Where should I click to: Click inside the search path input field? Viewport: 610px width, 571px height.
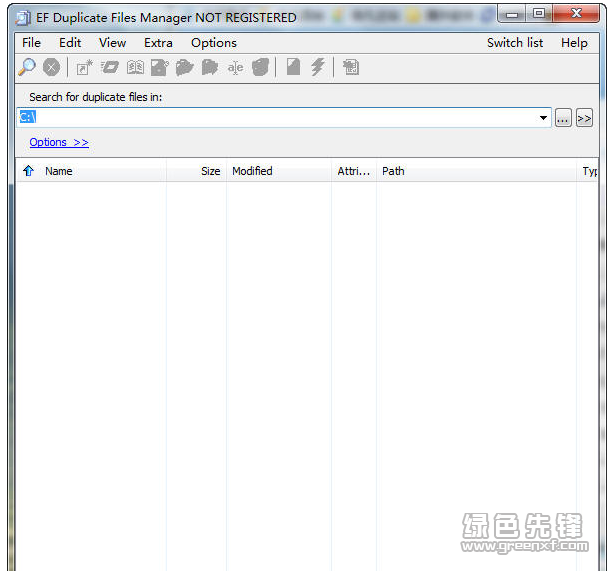[280, 118]
